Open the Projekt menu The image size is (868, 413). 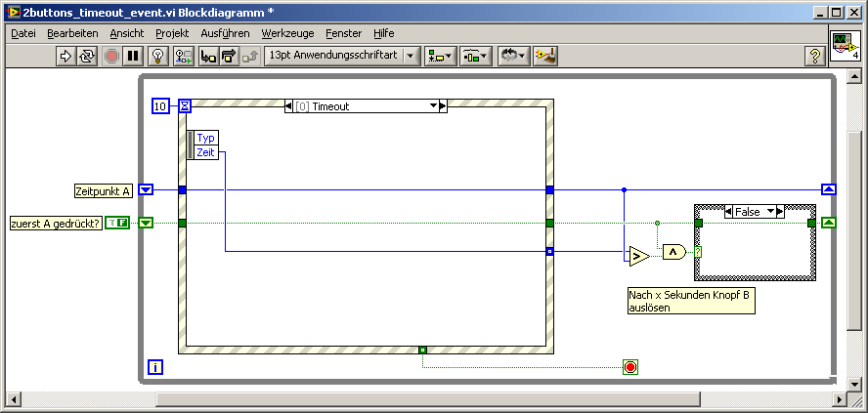click(172, 33)
